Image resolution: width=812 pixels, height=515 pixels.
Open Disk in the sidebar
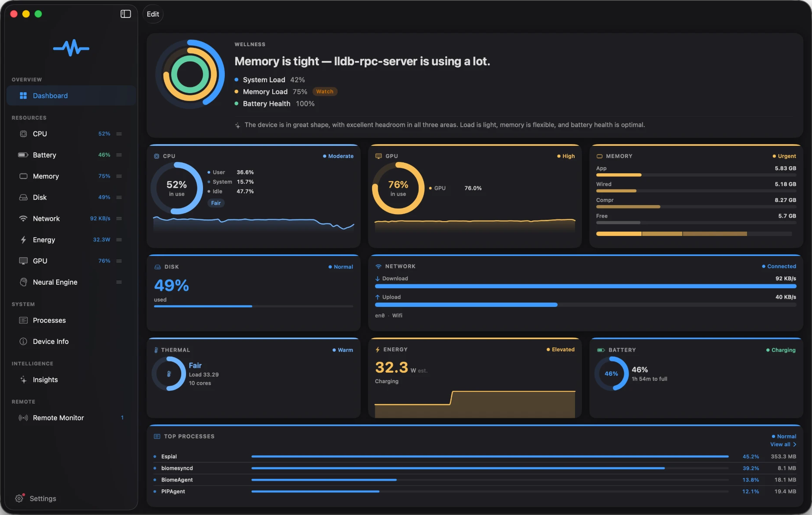(x=72, y=197)
